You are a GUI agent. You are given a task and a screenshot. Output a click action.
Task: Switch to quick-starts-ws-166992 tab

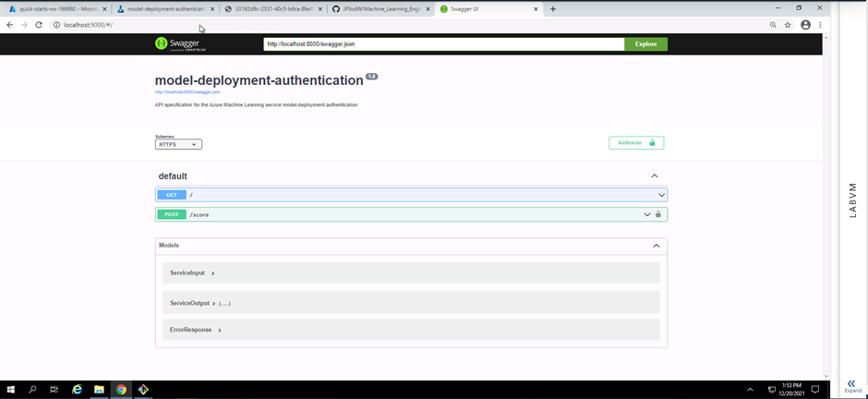pos(55,9)
